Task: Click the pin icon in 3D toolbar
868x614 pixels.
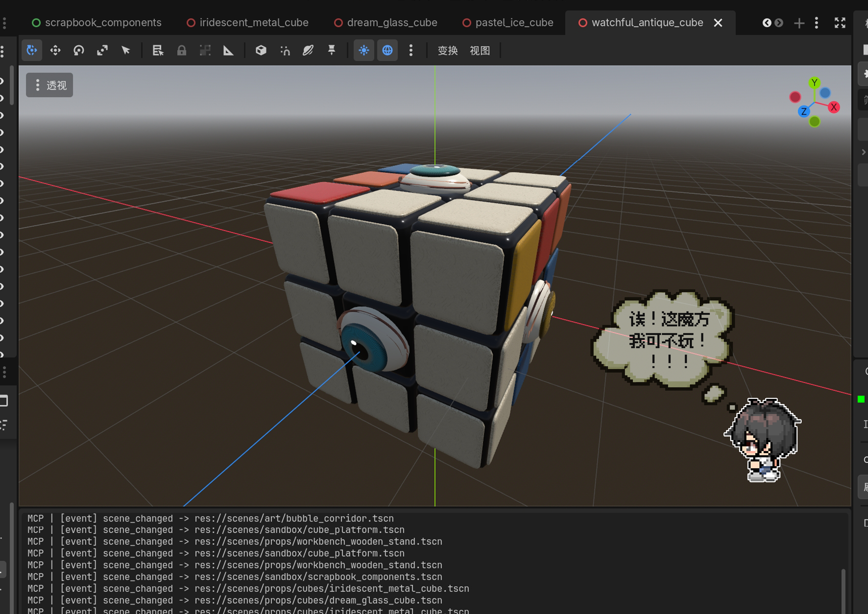Action: [332, 50]
